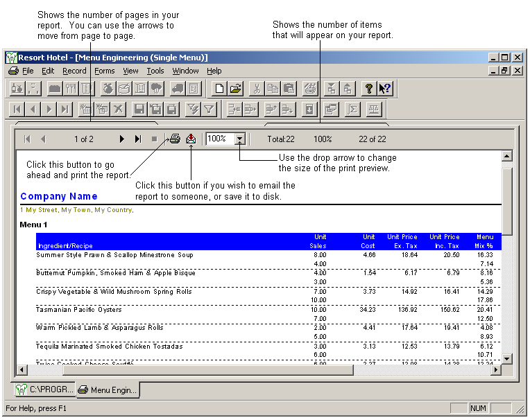The width and height of the screenshot is (530, 420).
Task: Jump to last preview page arrow
Action: point(138,139)
